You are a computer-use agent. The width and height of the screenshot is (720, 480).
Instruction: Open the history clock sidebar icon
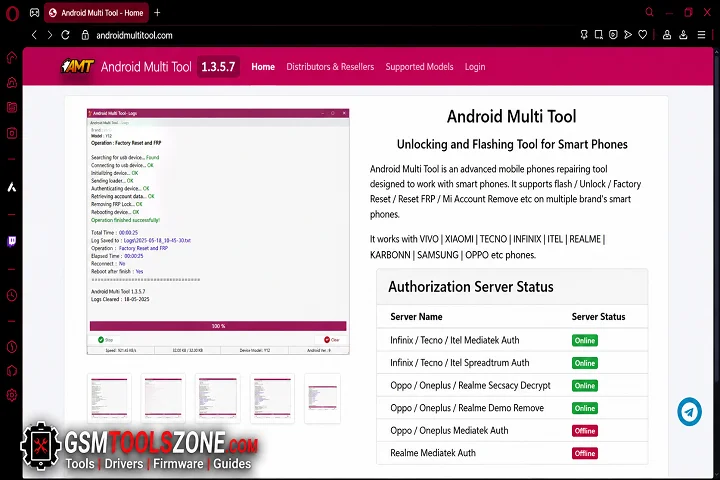tap(12, 295)
